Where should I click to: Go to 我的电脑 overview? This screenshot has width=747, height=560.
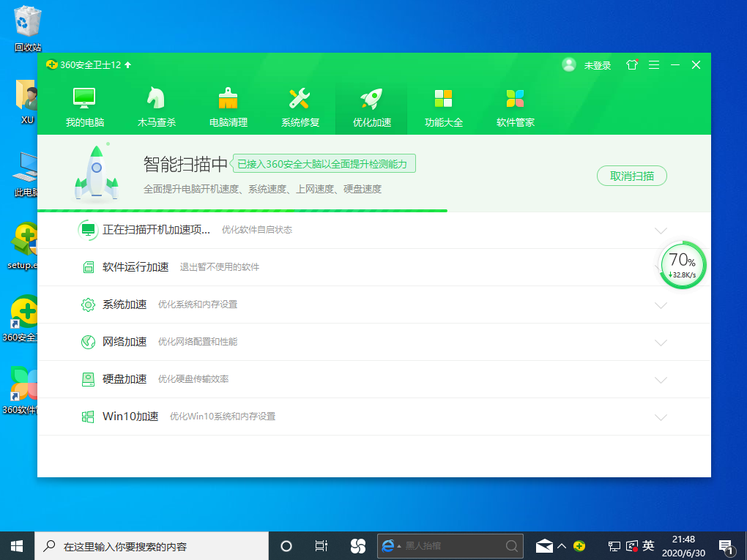coord(83,105)
